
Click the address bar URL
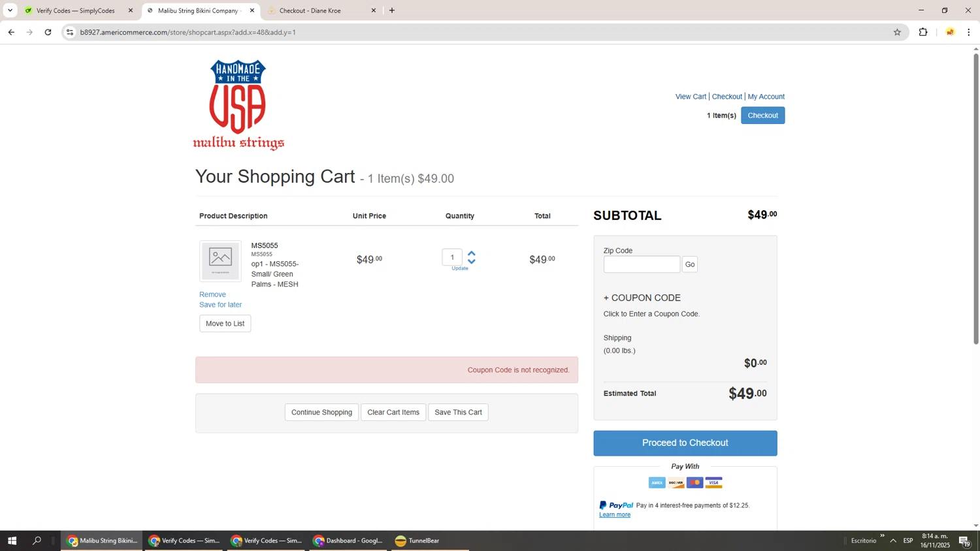point(188,32)
